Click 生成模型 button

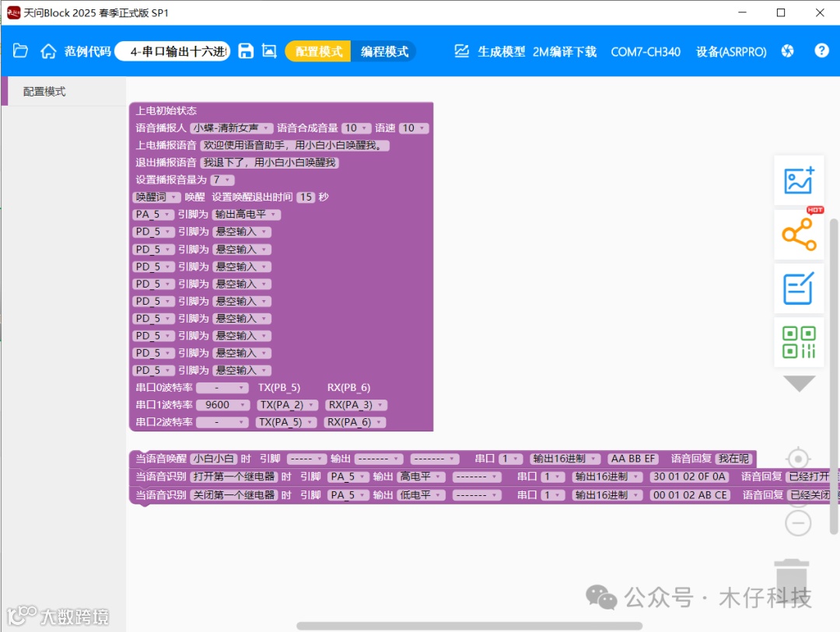[501, 51]
